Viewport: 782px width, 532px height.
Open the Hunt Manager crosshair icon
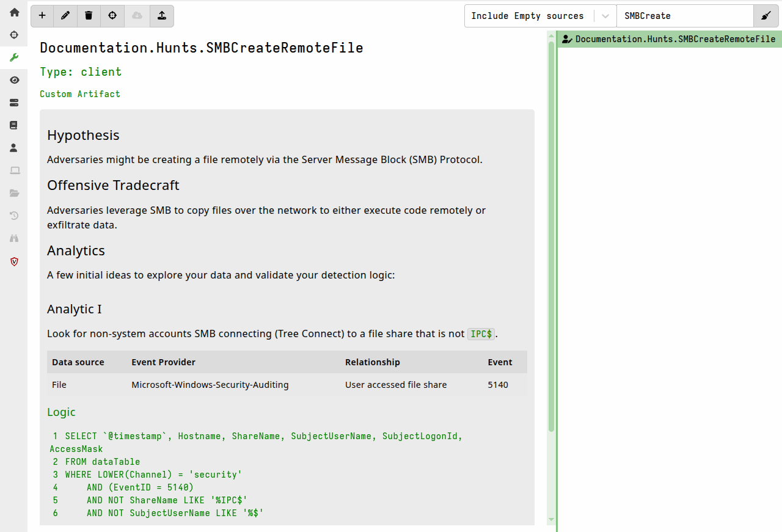13,35
